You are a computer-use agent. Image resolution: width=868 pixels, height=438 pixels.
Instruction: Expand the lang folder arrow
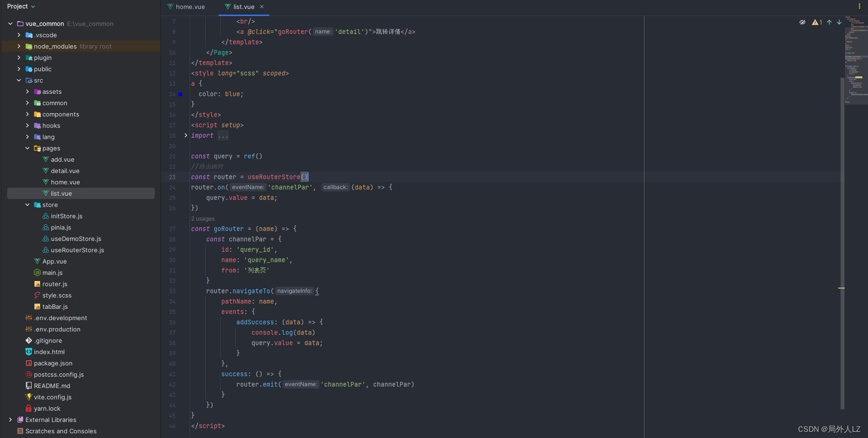[27, 137]
